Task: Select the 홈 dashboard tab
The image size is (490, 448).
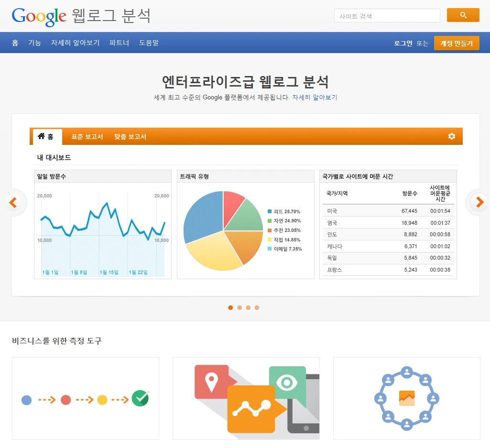Action: click(47, 137)
